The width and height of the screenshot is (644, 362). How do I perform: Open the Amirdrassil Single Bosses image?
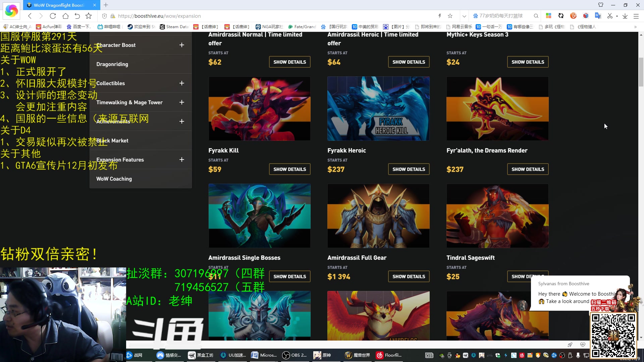259,216
